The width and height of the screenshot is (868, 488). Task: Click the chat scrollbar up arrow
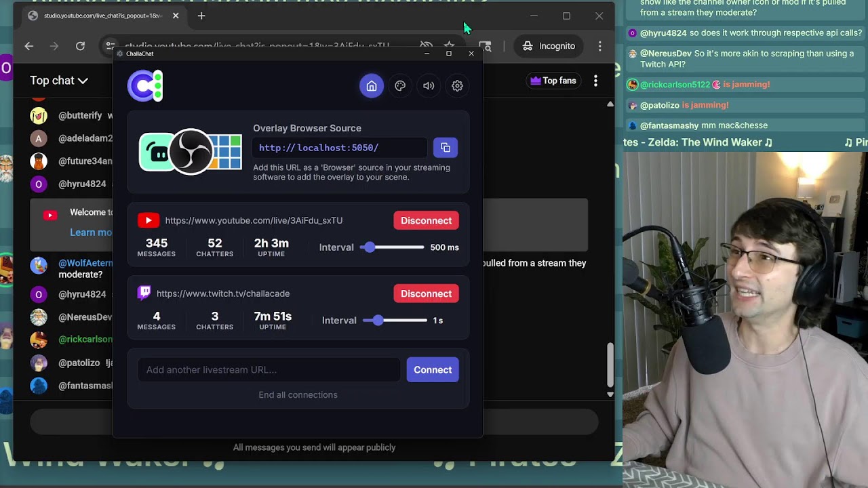(610, 104)
